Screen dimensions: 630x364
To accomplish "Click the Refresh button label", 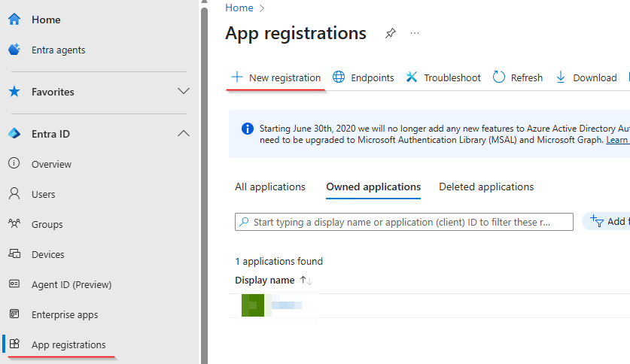I will tap(527, 78).
